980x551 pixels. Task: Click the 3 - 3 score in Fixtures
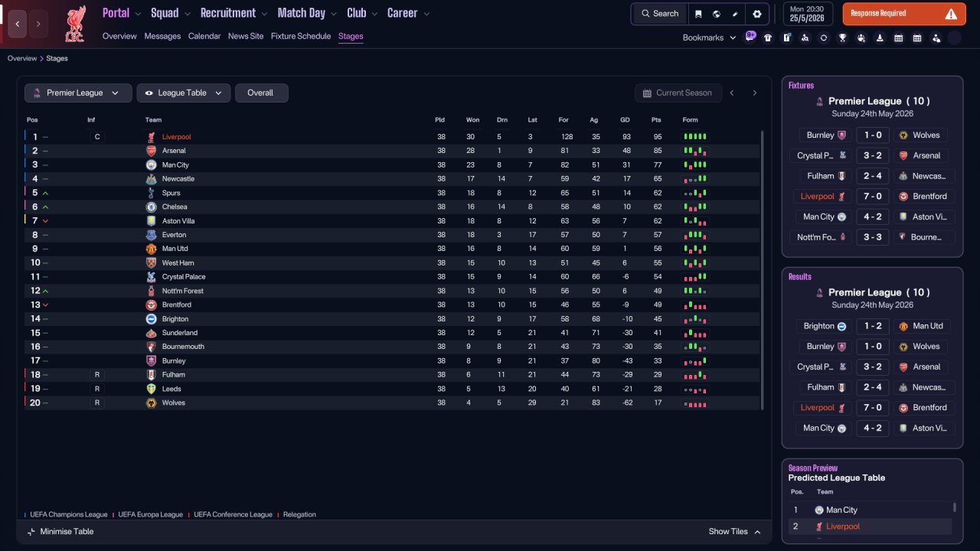(x=873, y=237)
